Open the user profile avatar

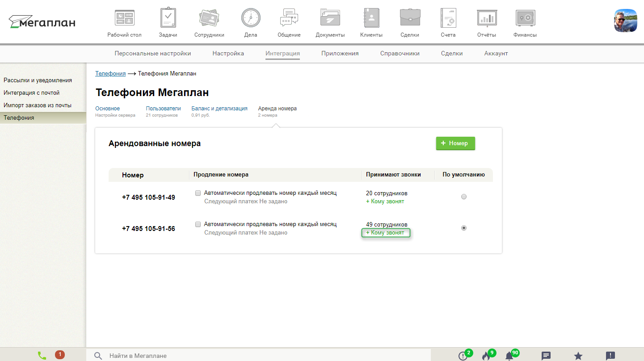click(x=626, y=21)
